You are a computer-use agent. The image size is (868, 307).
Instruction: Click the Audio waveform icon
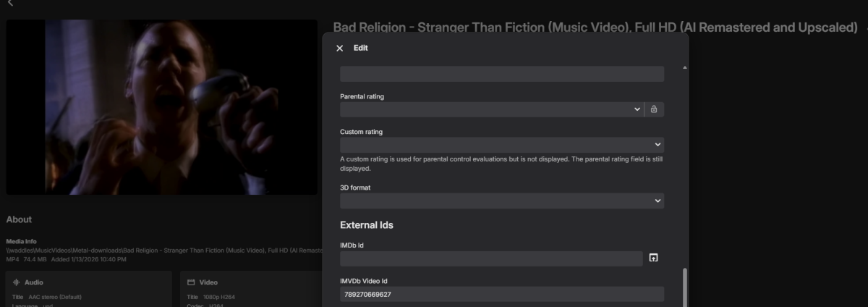click(x=16, y=282)
